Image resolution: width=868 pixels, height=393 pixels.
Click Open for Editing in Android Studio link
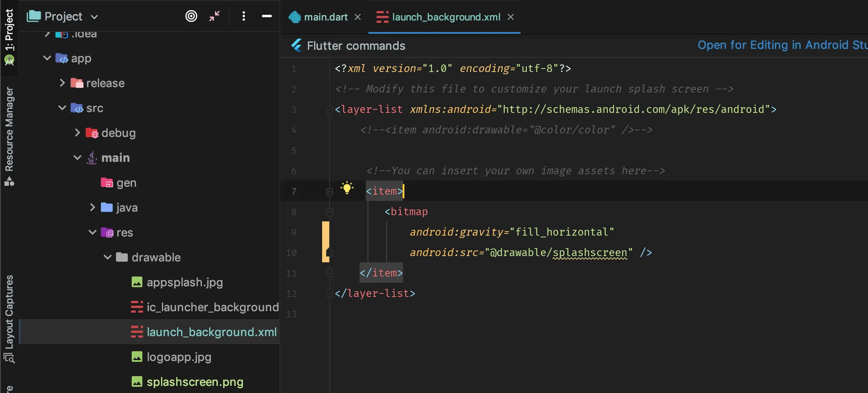(782, 45)
